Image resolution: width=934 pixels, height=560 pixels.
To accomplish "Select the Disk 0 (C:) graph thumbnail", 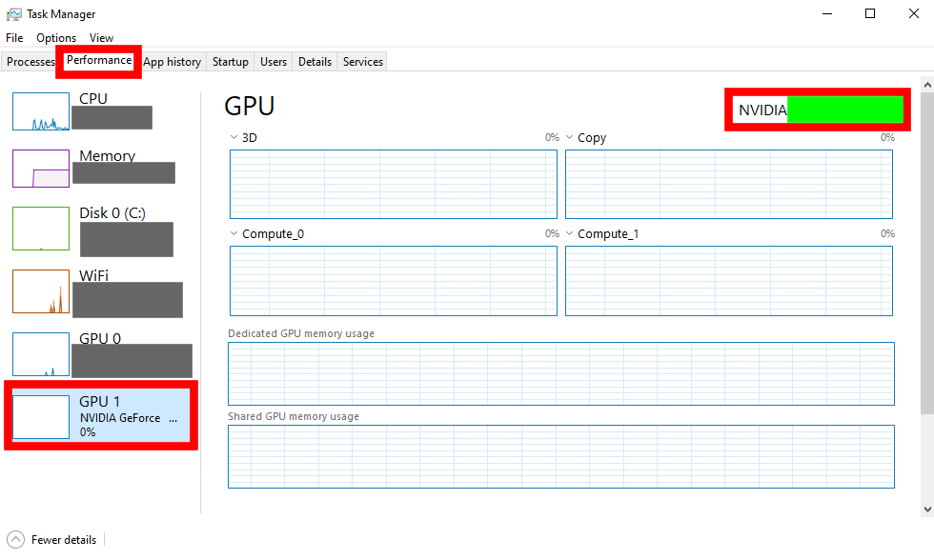I will click(41, 229).
